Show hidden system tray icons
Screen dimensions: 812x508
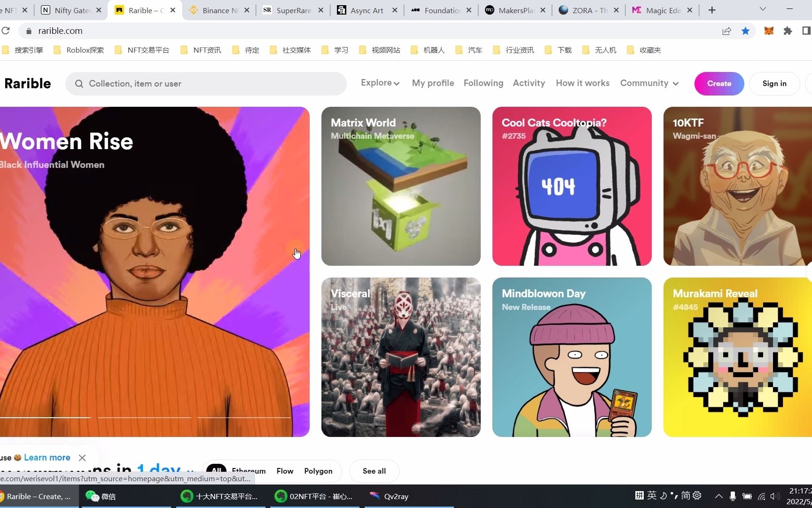coord(719,496)
